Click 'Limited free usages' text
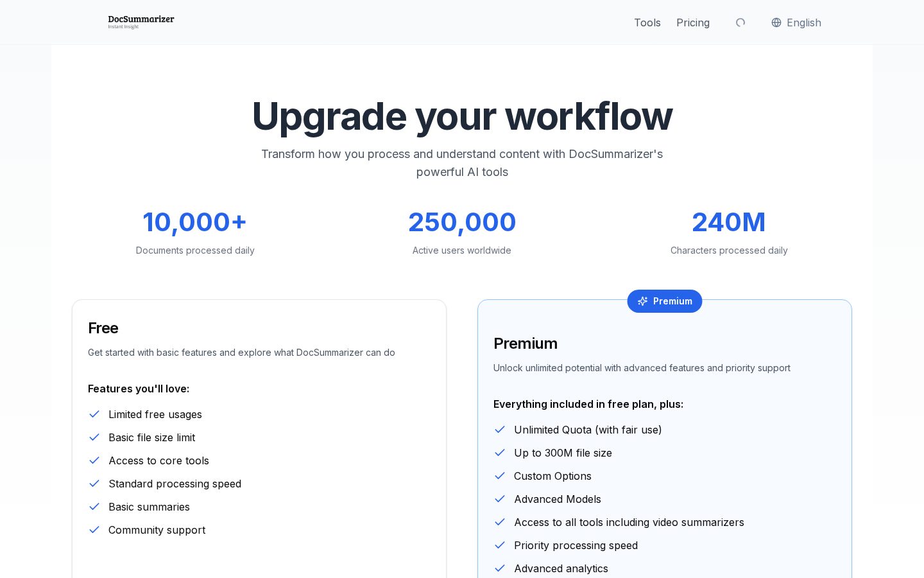Screen dimensions: 924x578 (x=155, y=414)
